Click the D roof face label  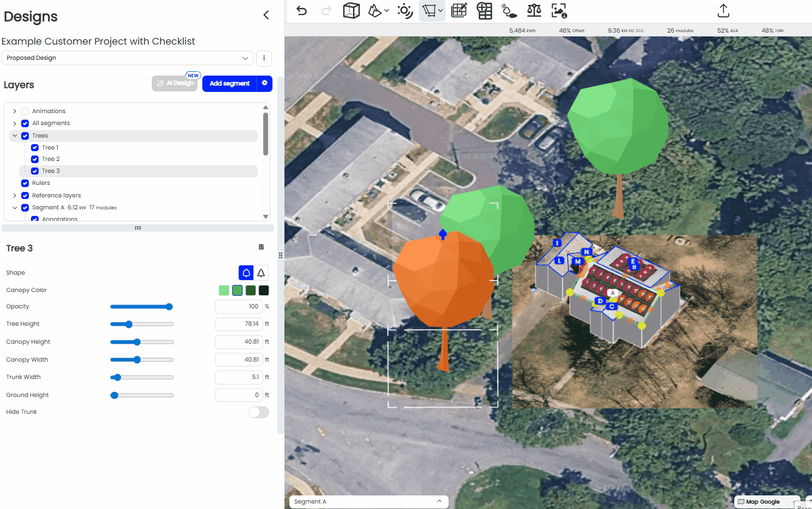pyautogui.click(x=600, y=301)
